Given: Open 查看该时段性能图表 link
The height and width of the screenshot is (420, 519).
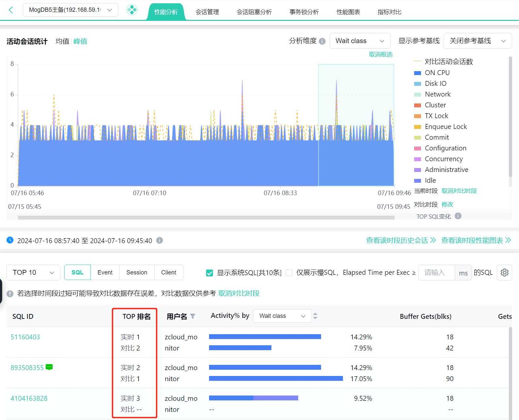Looking at the screenshot, I should pyautogui.click(x=476, y=241).
